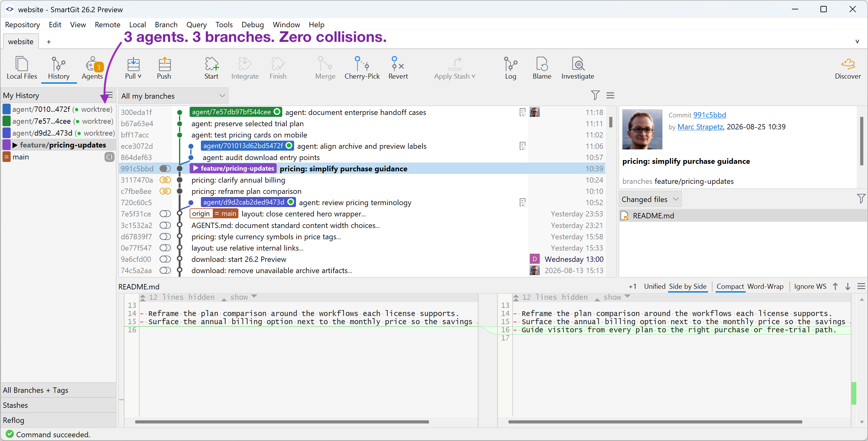Toggle the switch beside commit 3c1532a2
Screen dimensions: 868x441
click(x=165, y=225)
